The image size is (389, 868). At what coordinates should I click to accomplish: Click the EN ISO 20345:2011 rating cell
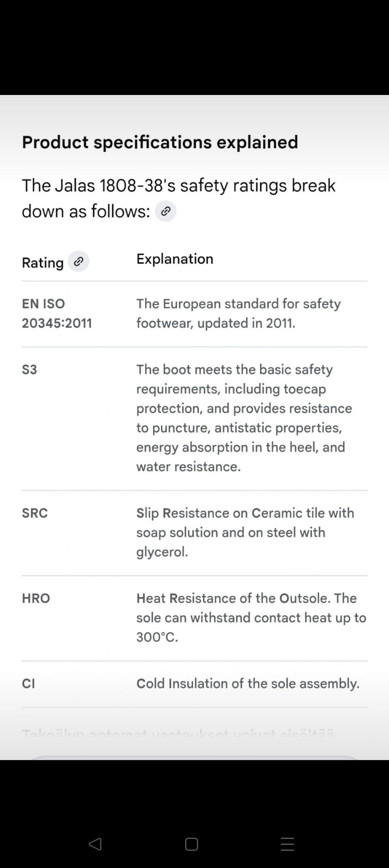pos(57,313)
